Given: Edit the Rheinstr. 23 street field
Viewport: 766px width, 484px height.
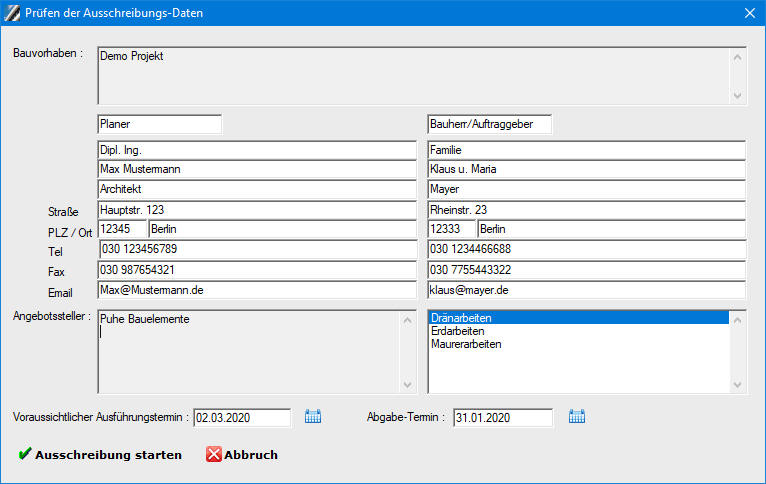Looking at the screenshot, I should (x=587, y=210).
